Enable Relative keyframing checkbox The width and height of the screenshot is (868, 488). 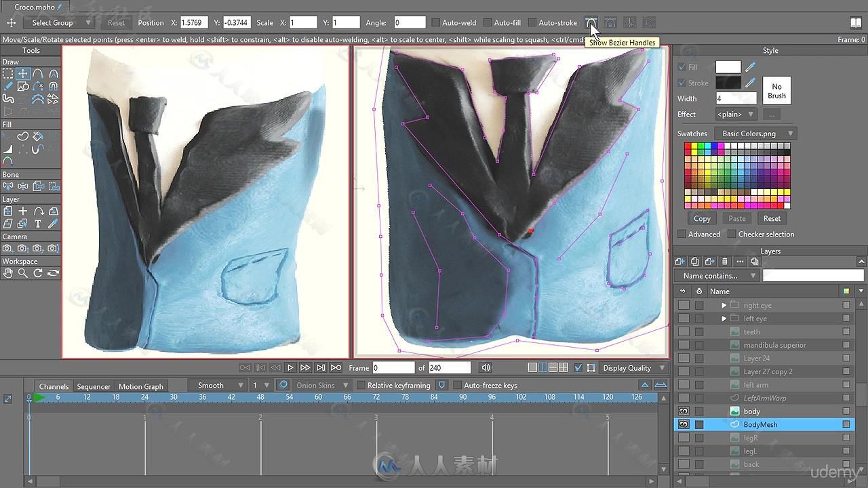point(361,386)
